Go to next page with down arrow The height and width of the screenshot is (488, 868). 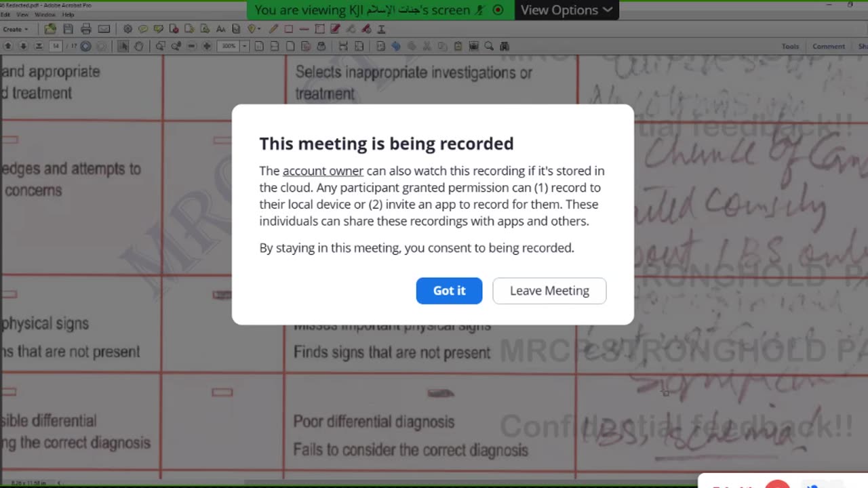23,46
